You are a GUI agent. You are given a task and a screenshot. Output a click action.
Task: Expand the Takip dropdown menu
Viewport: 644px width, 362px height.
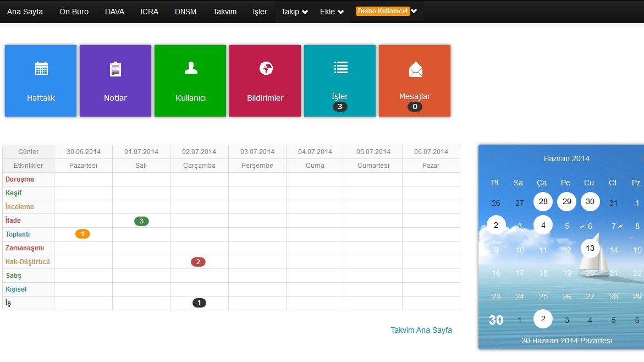click(294, 12)
